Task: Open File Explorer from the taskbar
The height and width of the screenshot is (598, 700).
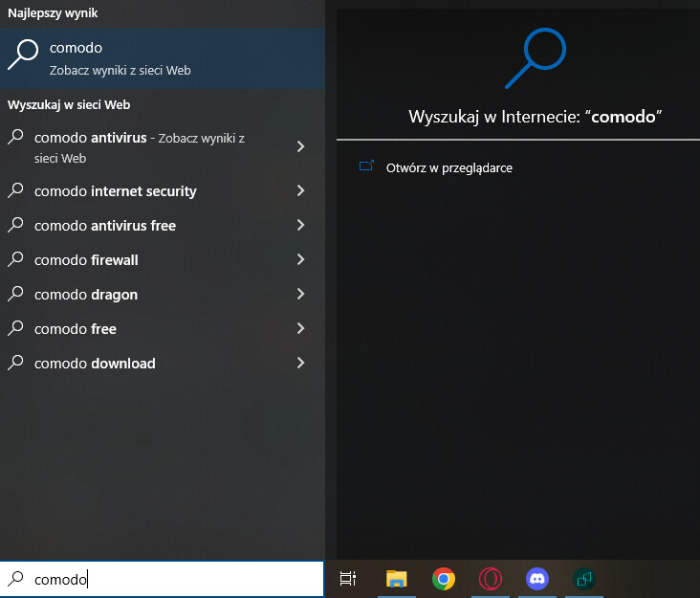Action: click(x=396, y=578)
